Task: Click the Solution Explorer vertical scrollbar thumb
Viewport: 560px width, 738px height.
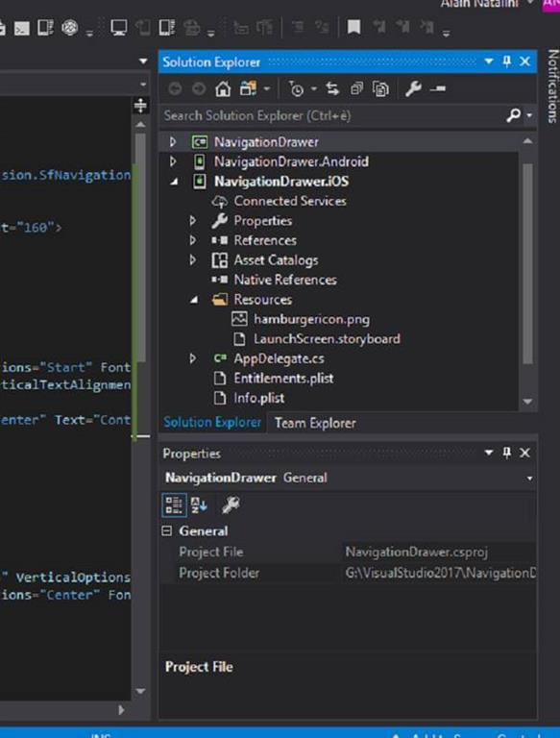Action: [527, 263]
